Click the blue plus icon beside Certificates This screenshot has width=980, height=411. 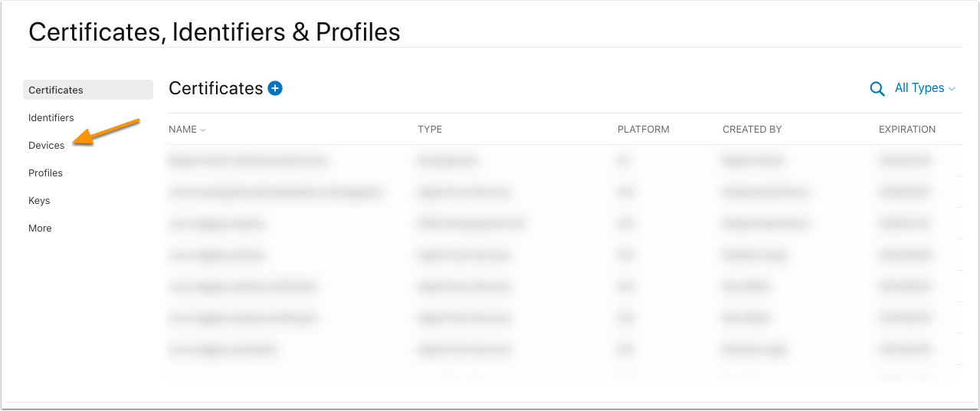point(275,88)
